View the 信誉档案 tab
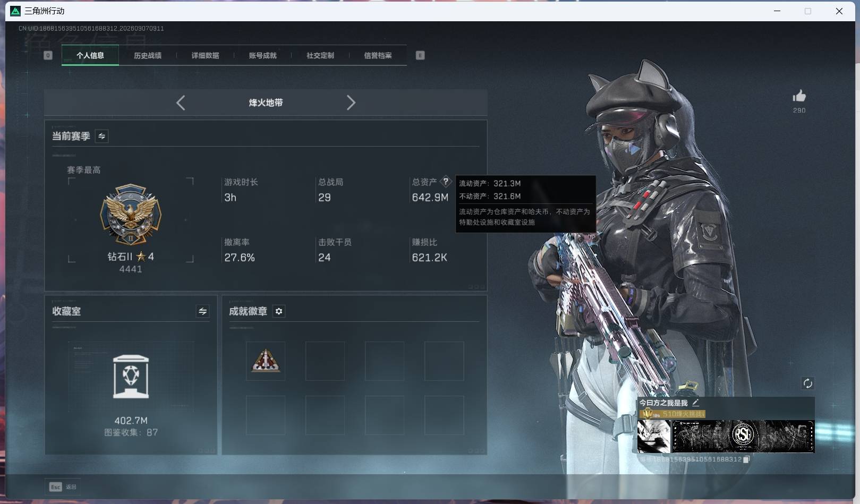Image resolution: width=860 pixels, height=504 pixels. (378, 55)
